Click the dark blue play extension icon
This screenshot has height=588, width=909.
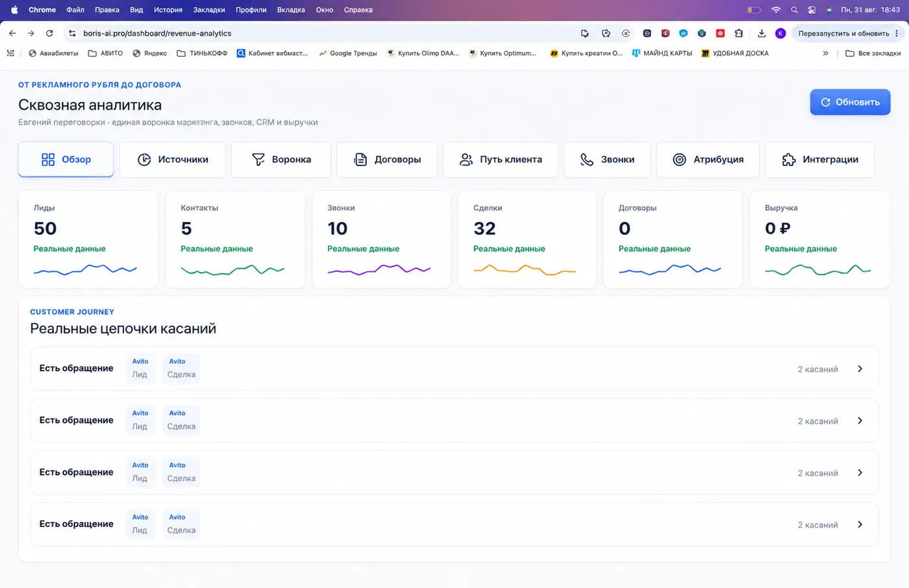647,33
